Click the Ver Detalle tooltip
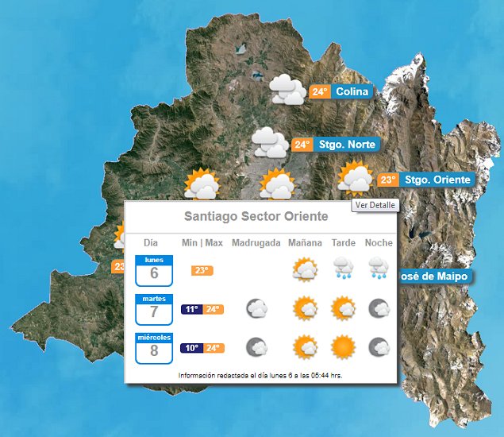 (x=375, y=205)
